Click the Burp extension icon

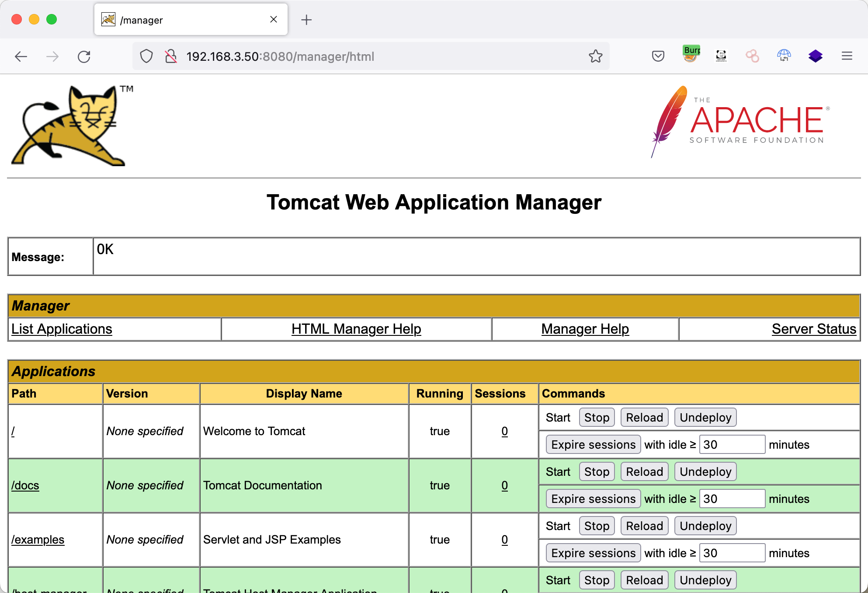point(691,55)
